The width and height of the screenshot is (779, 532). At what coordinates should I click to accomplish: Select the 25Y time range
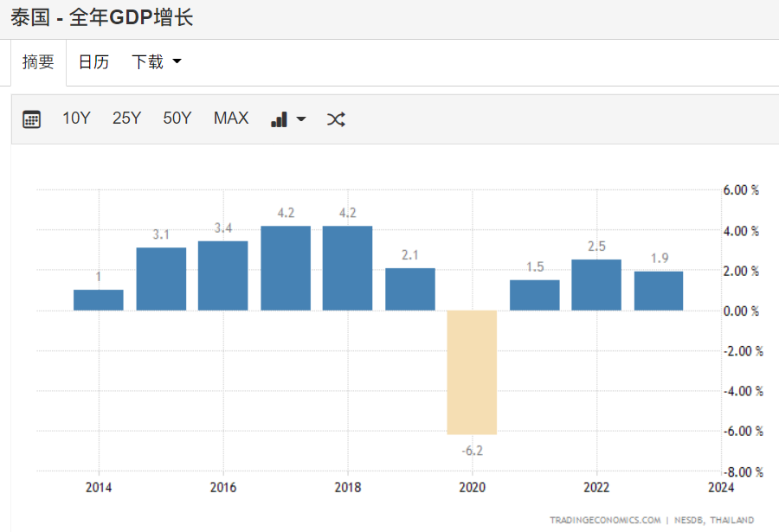(x=126, y=119)
